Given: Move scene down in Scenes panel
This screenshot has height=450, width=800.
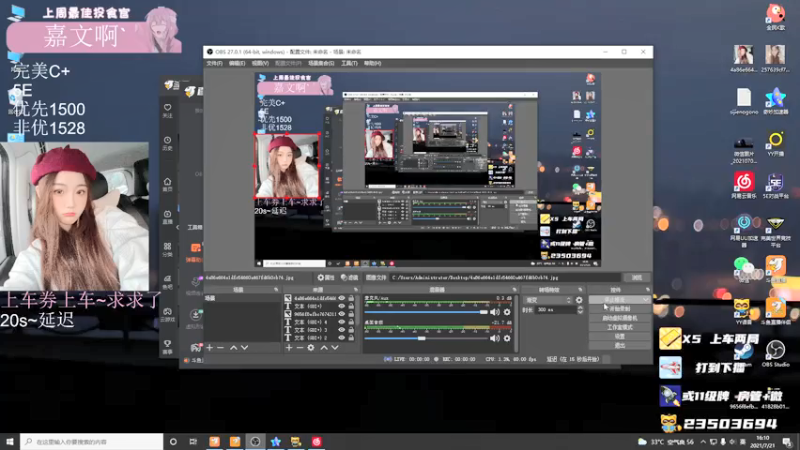Looking at the screenshot, I should 244,347.
